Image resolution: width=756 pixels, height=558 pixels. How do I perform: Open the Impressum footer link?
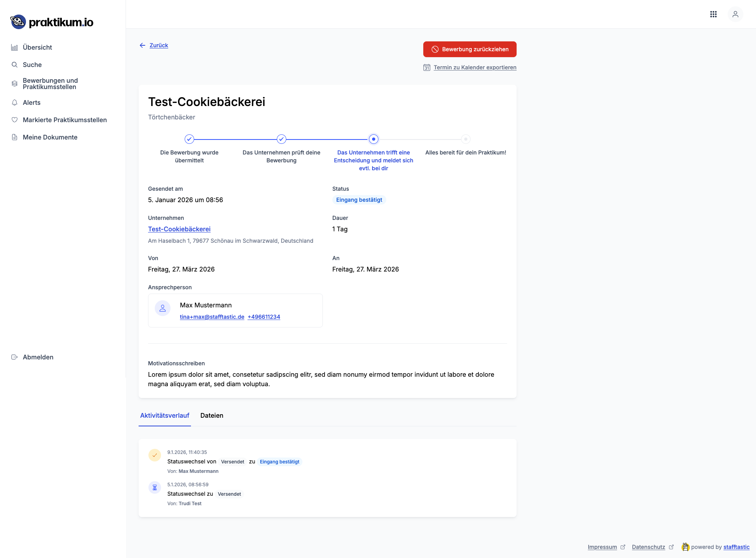pyautogui.click(x=602, y=547)
